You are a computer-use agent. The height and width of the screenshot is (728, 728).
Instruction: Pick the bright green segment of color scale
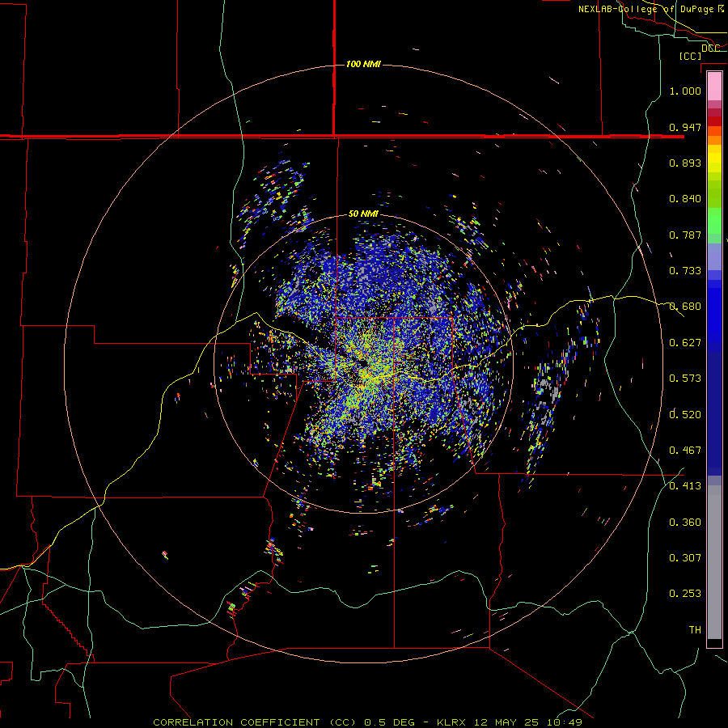714,221
